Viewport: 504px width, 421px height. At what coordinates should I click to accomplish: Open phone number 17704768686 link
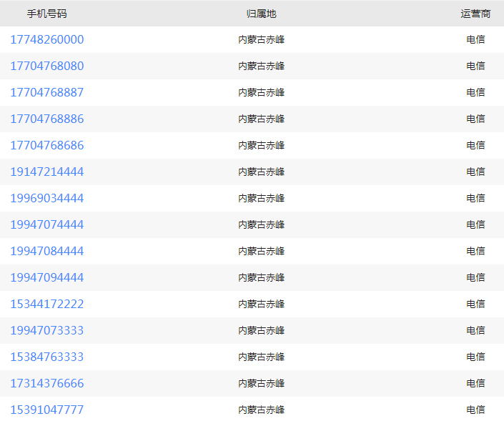pyautogui.click(x=47, y=145)
